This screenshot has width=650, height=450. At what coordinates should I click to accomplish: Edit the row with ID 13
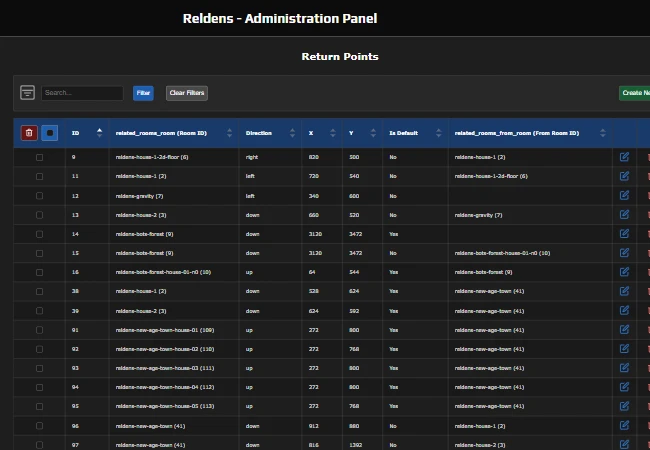[x=624, y=214]
